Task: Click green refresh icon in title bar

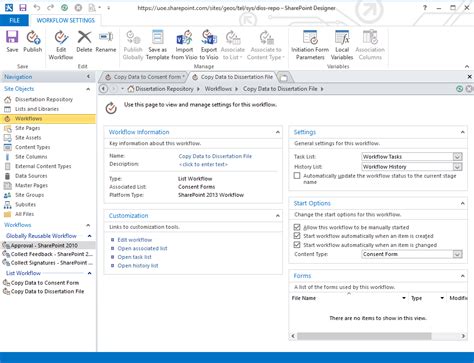Action: click(x=64, y=7)
